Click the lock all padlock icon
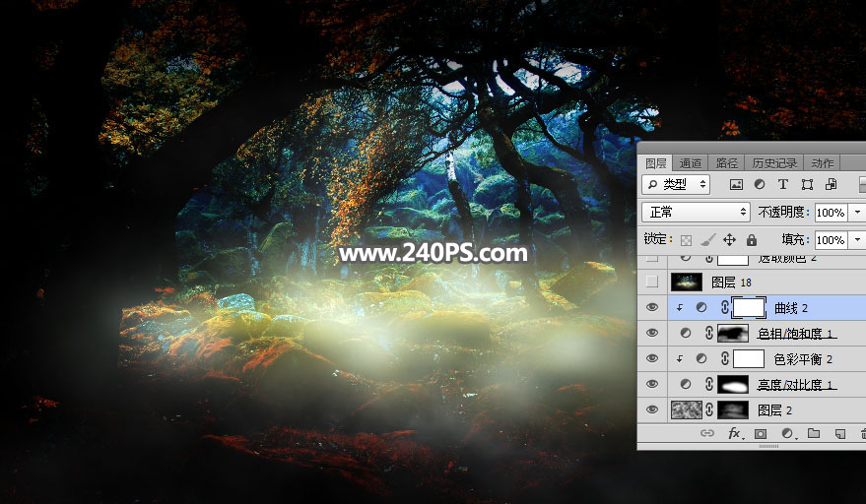This screenshot has height=504, width=866. coord(752,239)
